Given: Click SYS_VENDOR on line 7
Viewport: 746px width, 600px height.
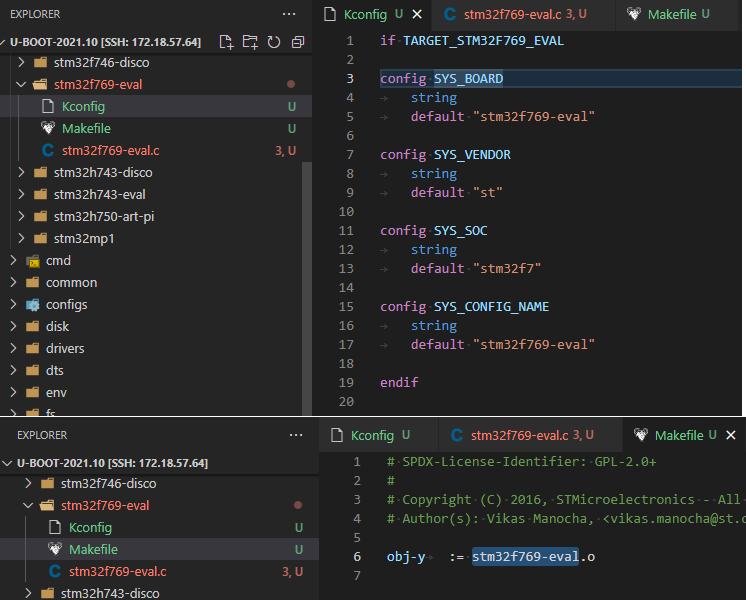Looking at the screenshot, I should tap(472, 155).
